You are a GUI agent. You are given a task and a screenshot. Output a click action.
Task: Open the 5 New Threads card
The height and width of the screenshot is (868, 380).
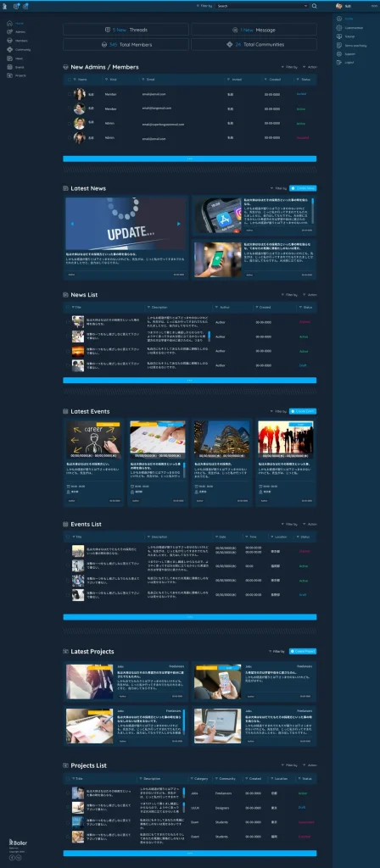pos(126,30)
